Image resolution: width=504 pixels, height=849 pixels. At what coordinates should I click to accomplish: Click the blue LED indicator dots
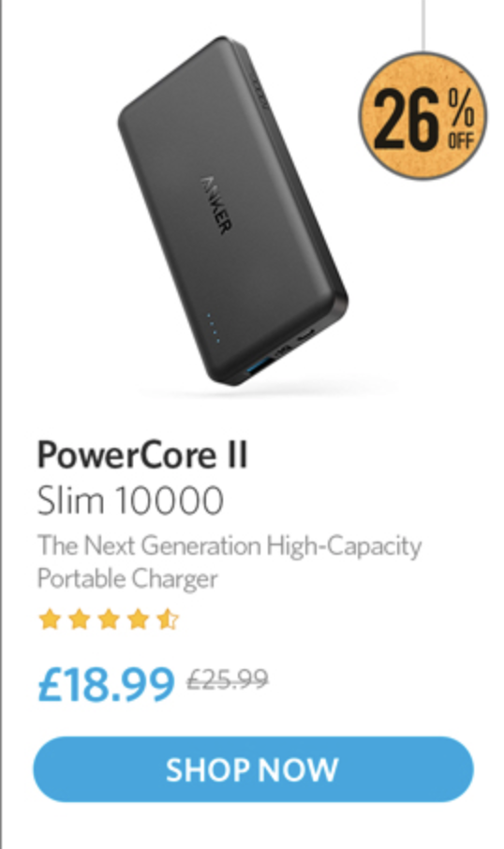click(x=214, y=327)
